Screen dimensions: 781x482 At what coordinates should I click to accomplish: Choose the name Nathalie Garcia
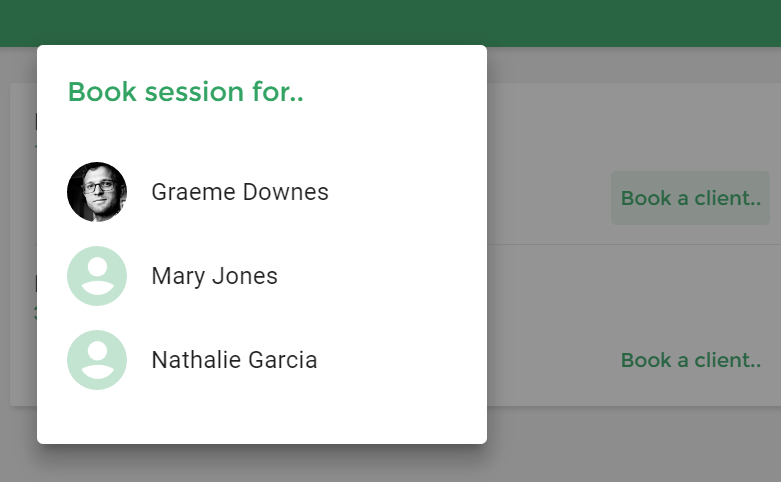coord(234,360)
